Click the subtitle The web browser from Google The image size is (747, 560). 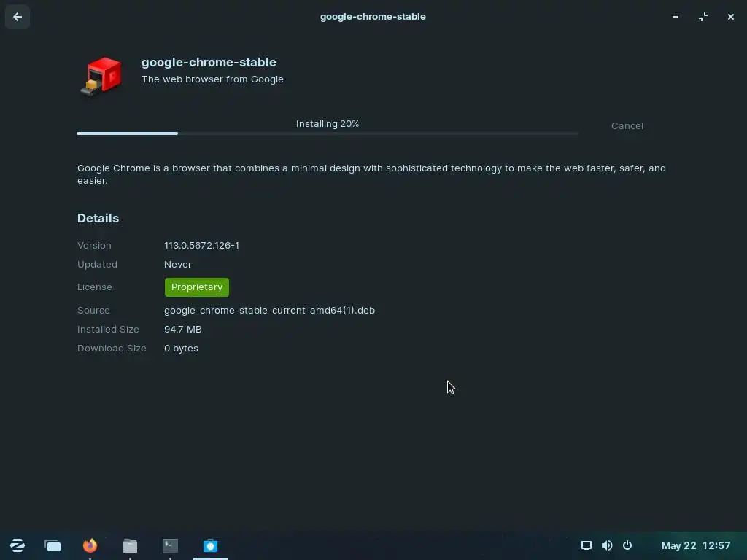tap(212, 79)
